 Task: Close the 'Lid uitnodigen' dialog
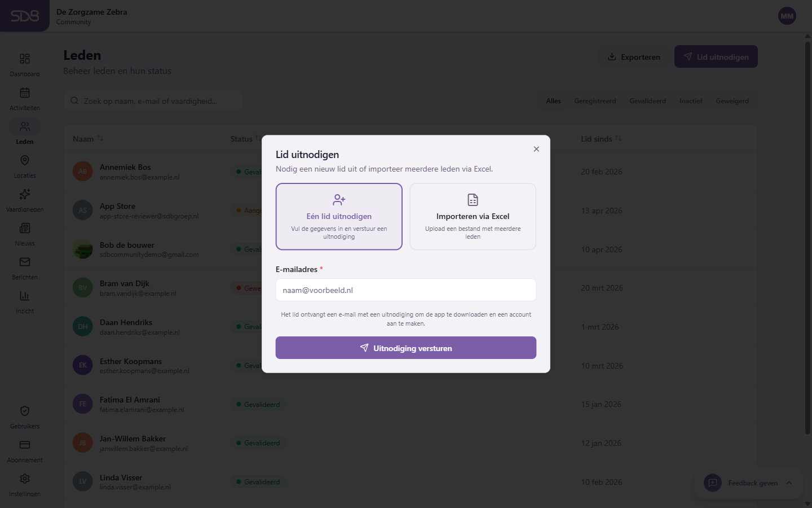536,149
